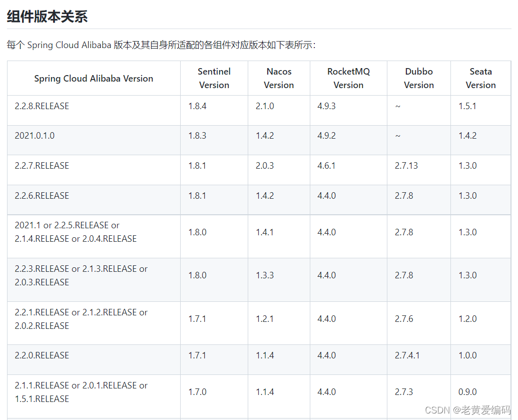Click Seata value 1.5.1
Screen dimensions: 518x420
[467, 106]
